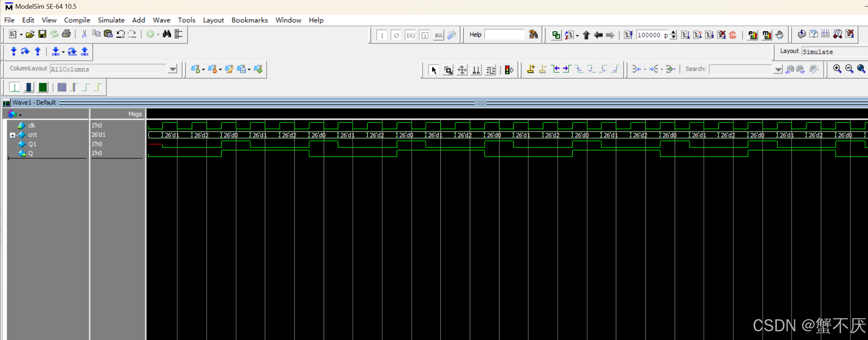This screenshot has height=340, width=868.
Task: Open the New file icon
Action: [12, 34]
